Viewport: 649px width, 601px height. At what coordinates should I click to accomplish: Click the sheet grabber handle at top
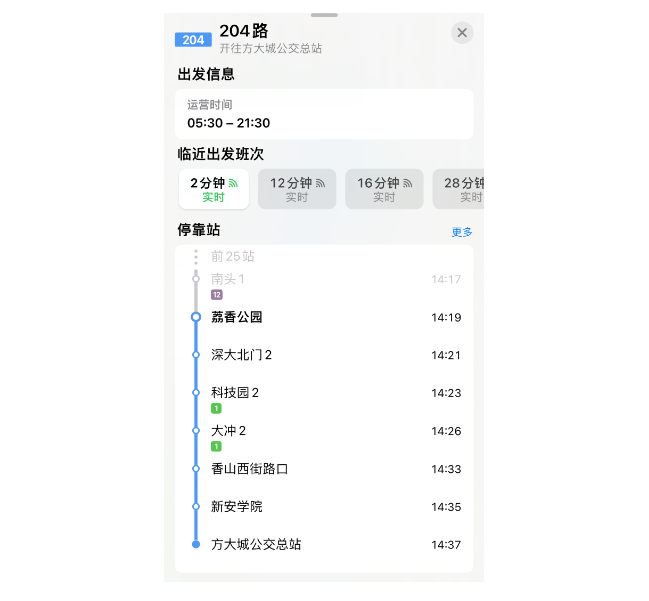coord(324,15)
